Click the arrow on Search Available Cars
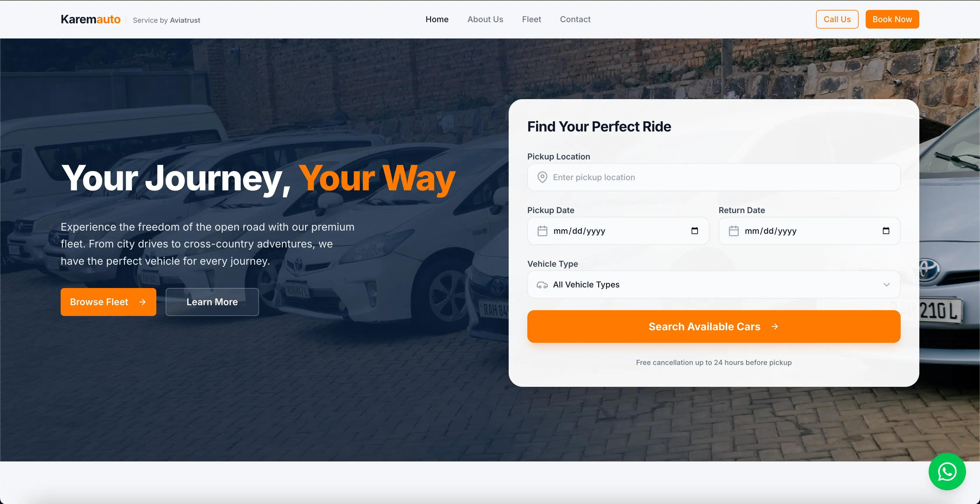This screenshot has width=980, height=504. [x=775, y=326]
